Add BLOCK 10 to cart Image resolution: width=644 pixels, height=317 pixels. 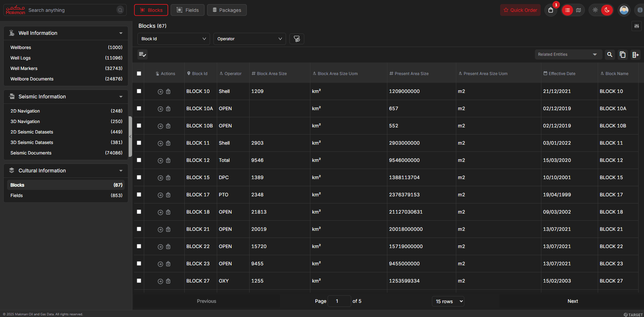click(168, 92)
